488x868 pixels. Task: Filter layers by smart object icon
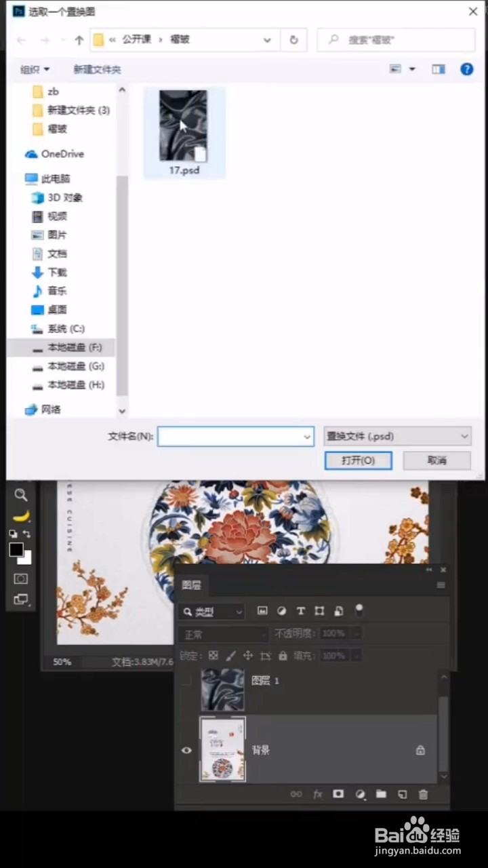pyautogui.click(x=339, y=611)
